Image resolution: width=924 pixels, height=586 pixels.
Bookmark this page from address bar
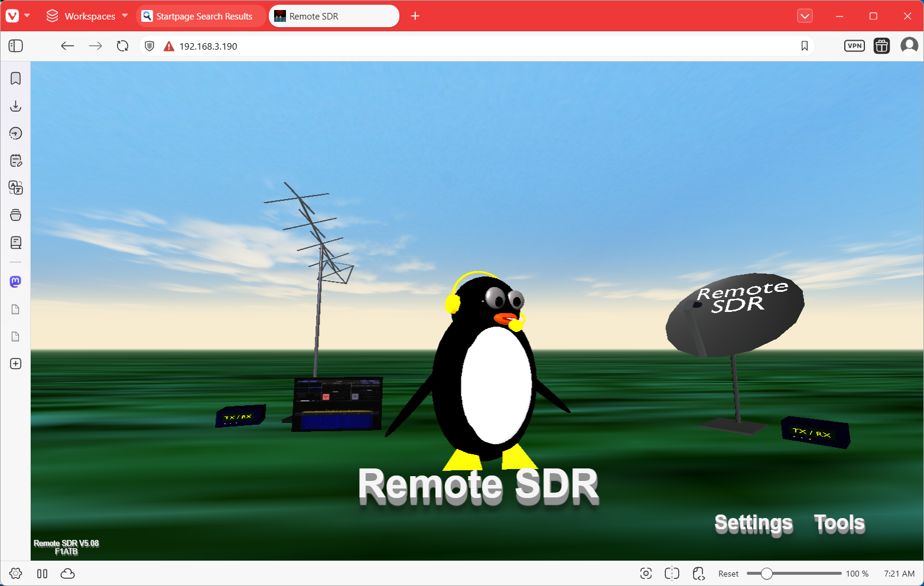(804, 46)
